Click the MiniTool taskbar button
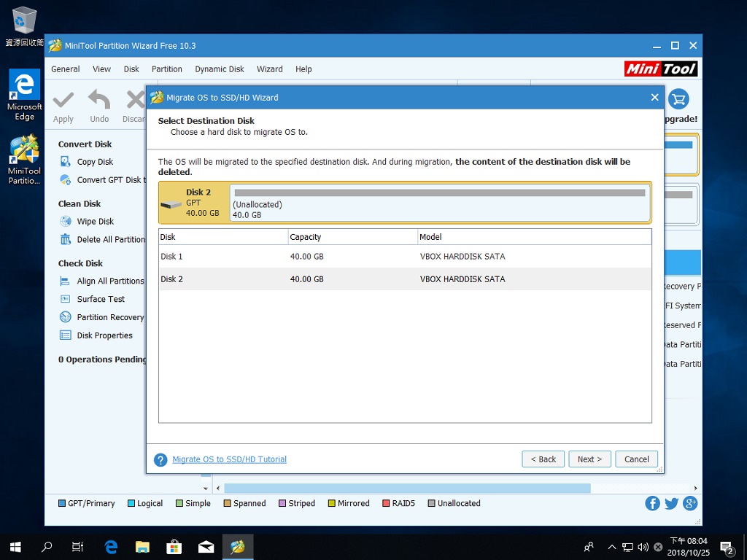Viewport: 747px width, 560px height. pyautogui.click(x=238, y=547)
